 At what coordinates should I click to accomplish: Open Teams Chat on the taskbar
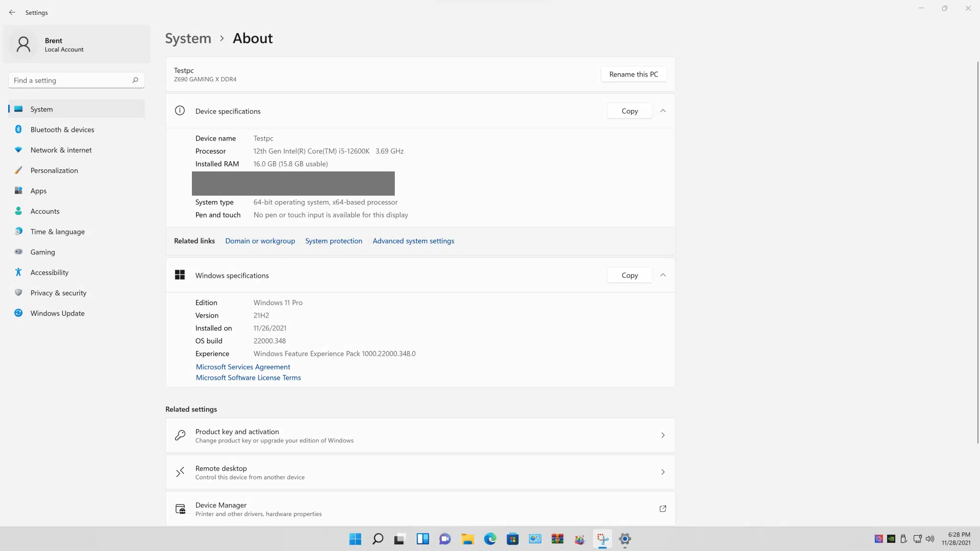click(x=445, y=539)
